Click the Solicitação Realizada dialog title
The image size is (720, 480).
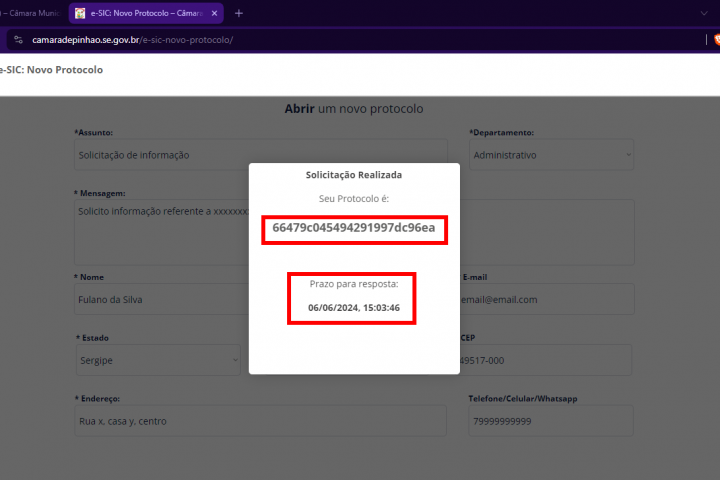point(354,175)
